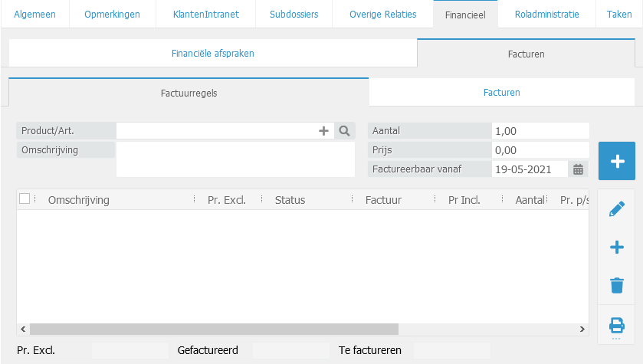Viewport: 643px width, 364px height.
Task: Click the small blue plus icon
Action: pyautogui.click(x=616, y=248)
